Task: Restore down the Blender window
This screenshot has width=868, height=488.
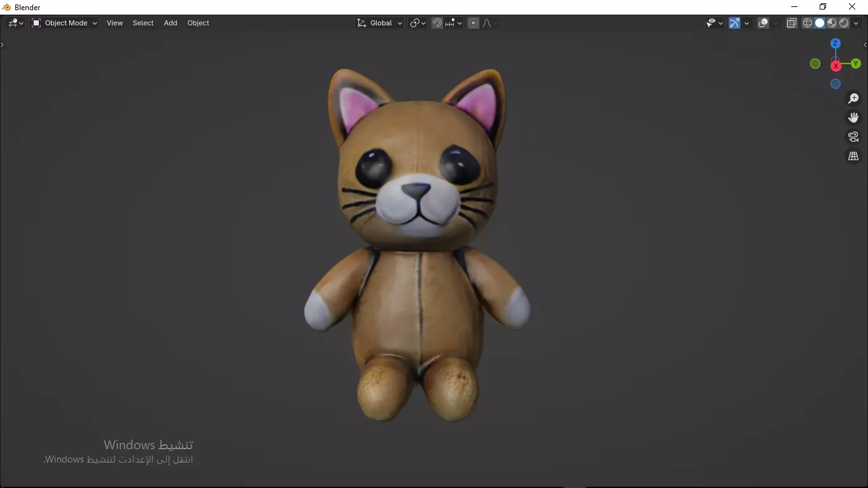Action: [x=823, y=7]
